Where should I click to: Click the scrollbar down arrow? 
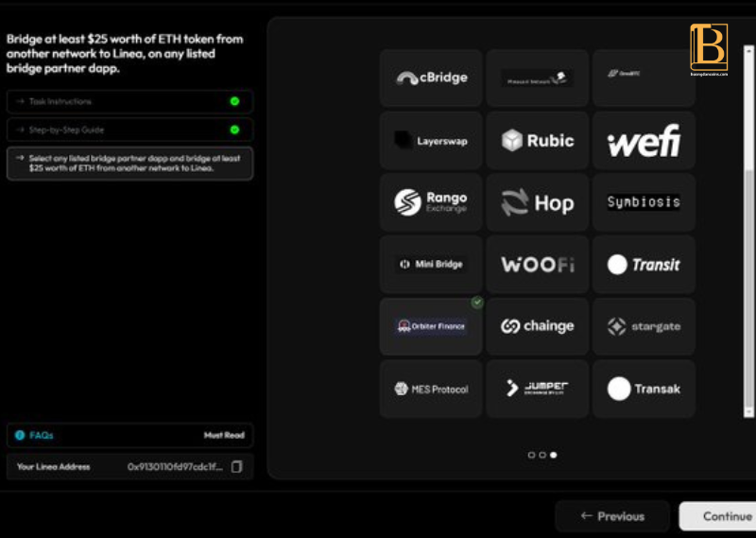(748, 412)
